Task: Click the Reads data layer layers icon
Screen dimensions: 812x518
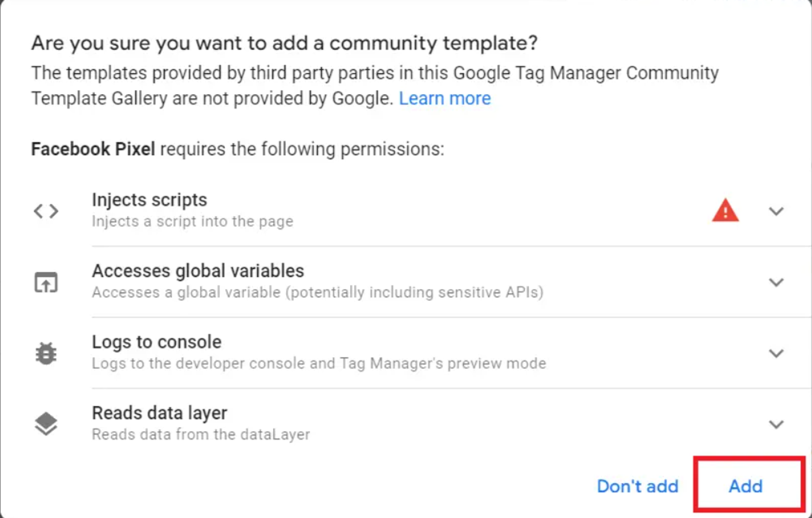Action: 46,423
